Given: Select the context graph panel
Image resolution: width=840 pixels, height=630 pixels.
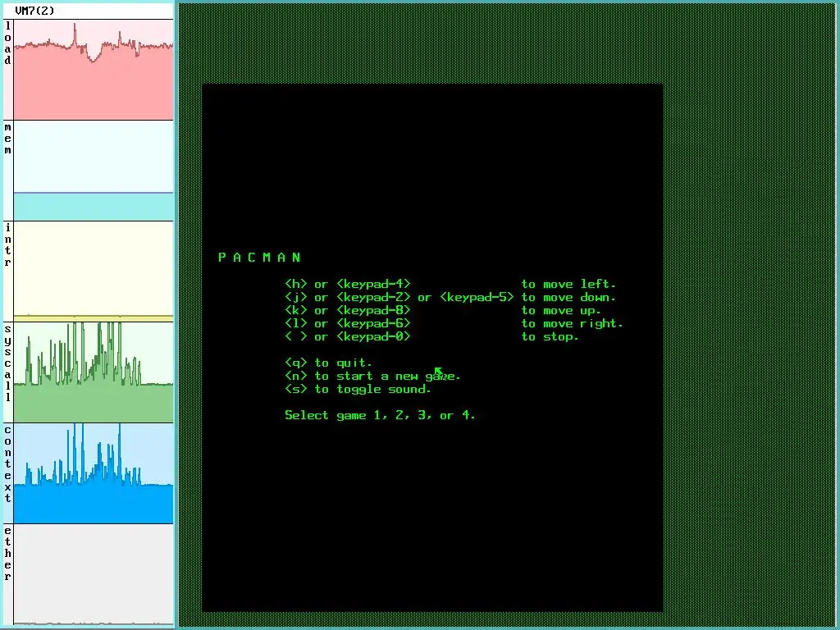Looking at the screenshot, I should click(94, 473).
